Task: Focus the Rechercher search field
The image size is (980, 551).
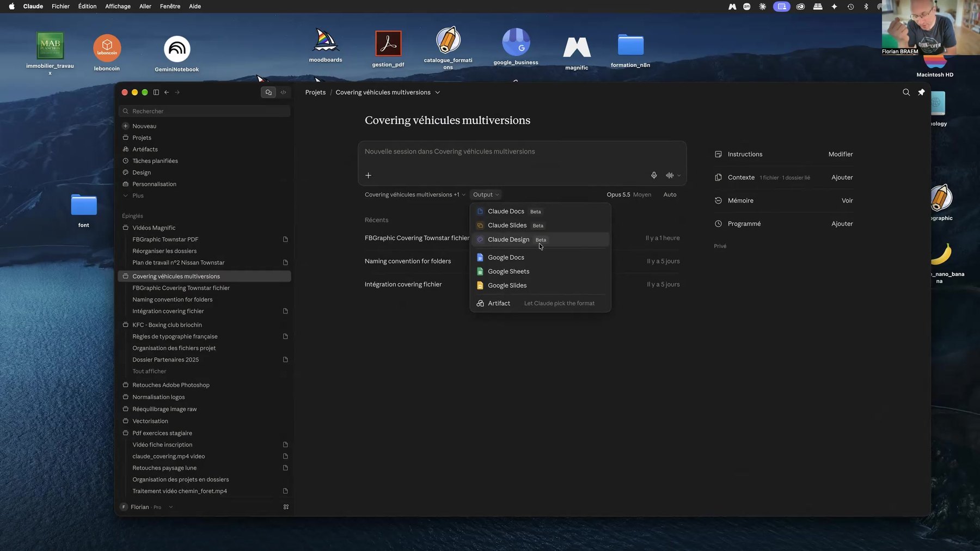Action: tap(205, 111)
